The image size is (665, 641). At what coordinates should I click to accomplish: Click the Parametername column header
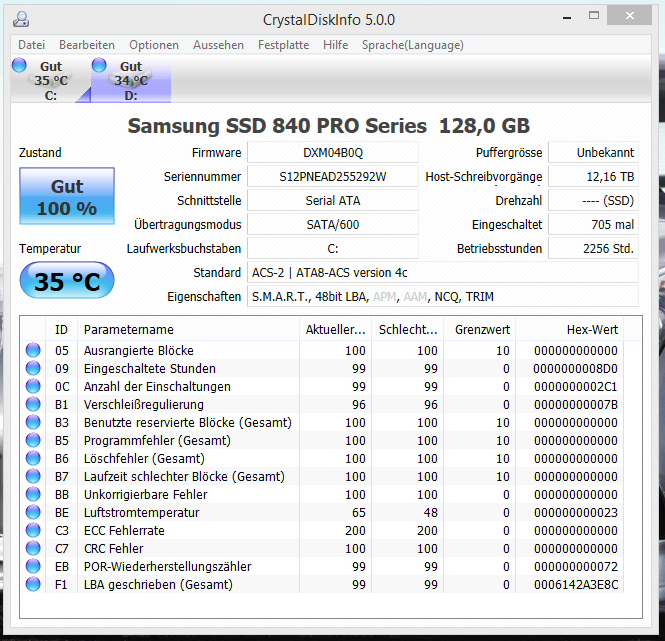coord(188,330)
